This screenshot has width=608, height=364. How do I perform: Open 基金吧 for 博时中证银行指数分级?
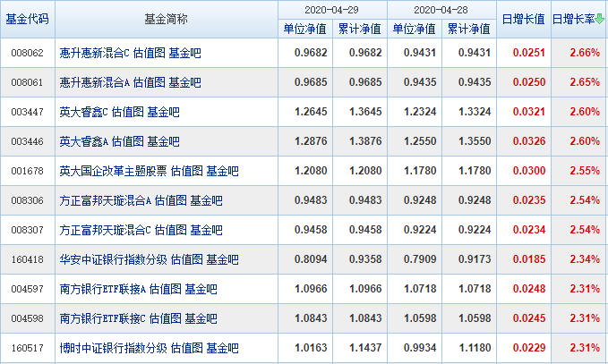point(223,348)
